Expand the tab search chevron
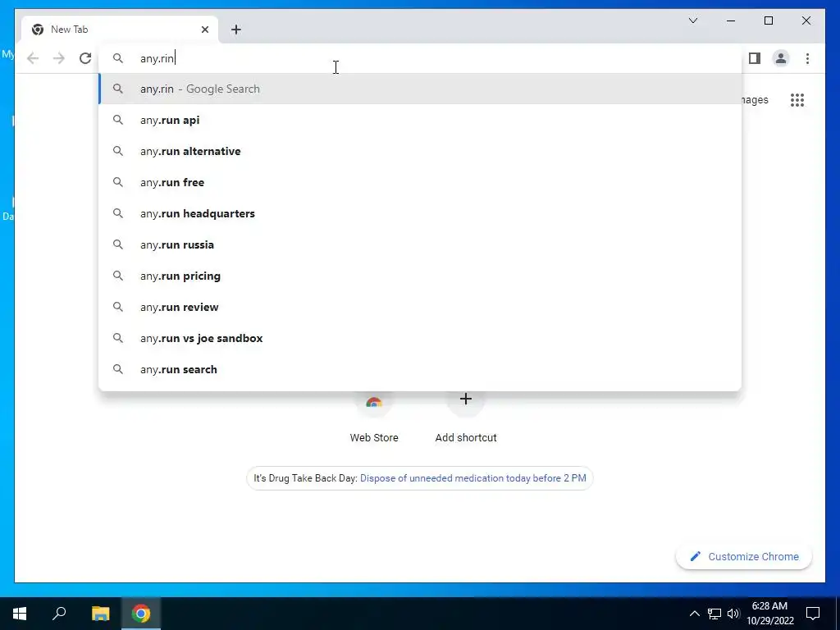The width and height of the screenshot is (840, 630). (692, 21)
